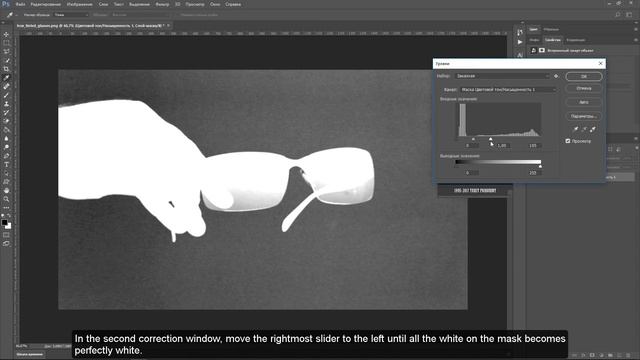Open the Filter menu
Screen dimensions: 640x360
click(x=162, y=4)
